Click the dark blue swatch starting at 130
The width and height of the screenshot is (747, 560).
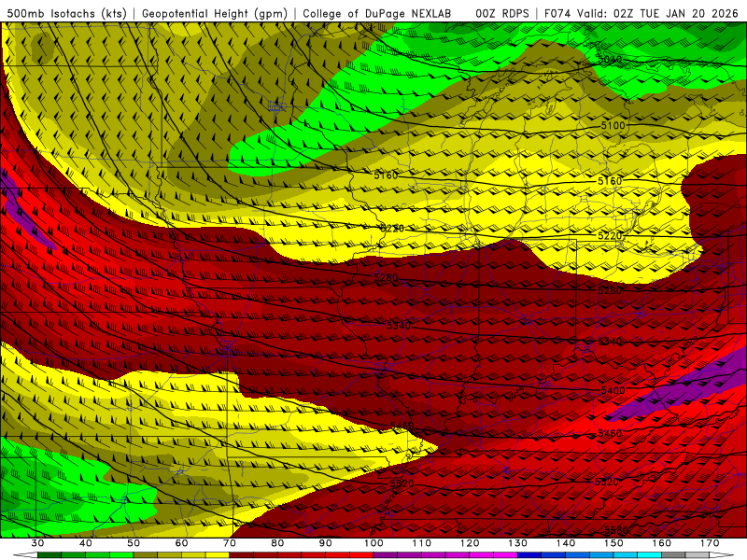click(529, 554)
